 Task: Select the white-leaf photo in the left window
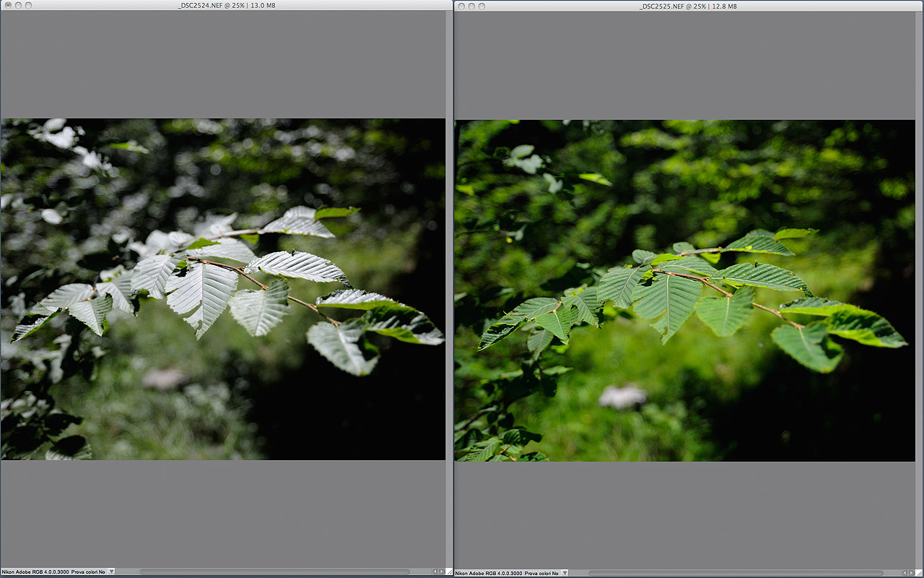tap(223, 289)
